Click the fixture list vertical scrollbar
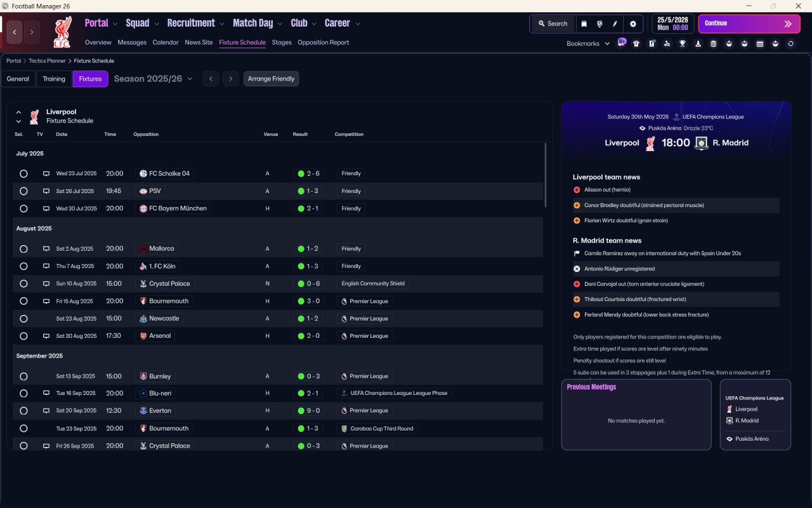The height and width of the screenshot is (508, 812). click(545, 175)
